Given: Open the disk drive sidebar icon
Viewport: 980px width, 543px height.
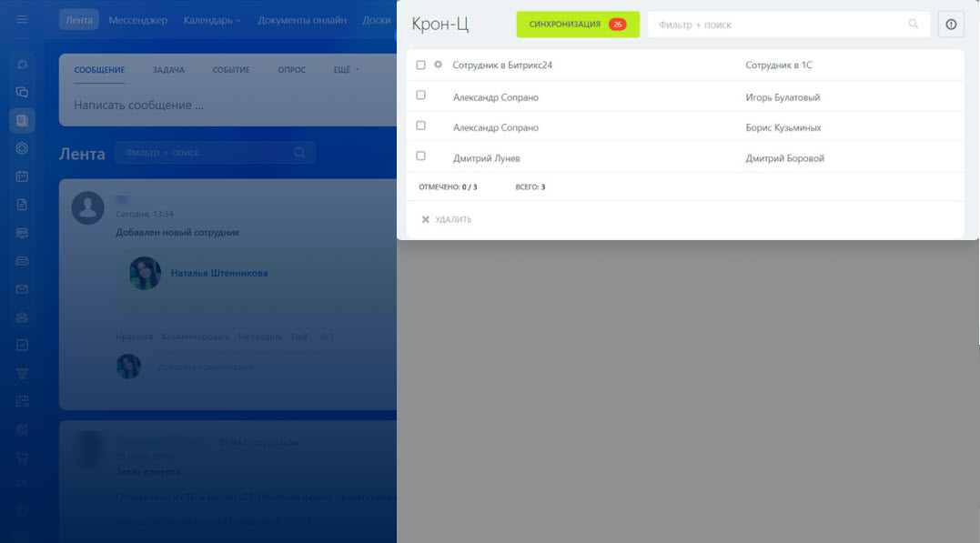Looking at the screenshot, I should [22, 261].
